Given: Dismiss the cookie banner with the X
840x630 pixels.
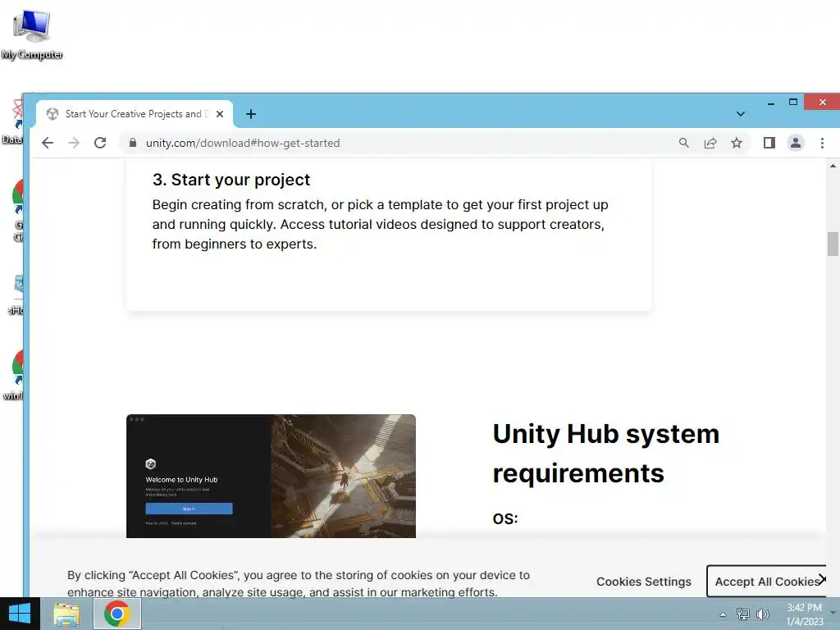Looking at the screenshot, I should [822, 579].
